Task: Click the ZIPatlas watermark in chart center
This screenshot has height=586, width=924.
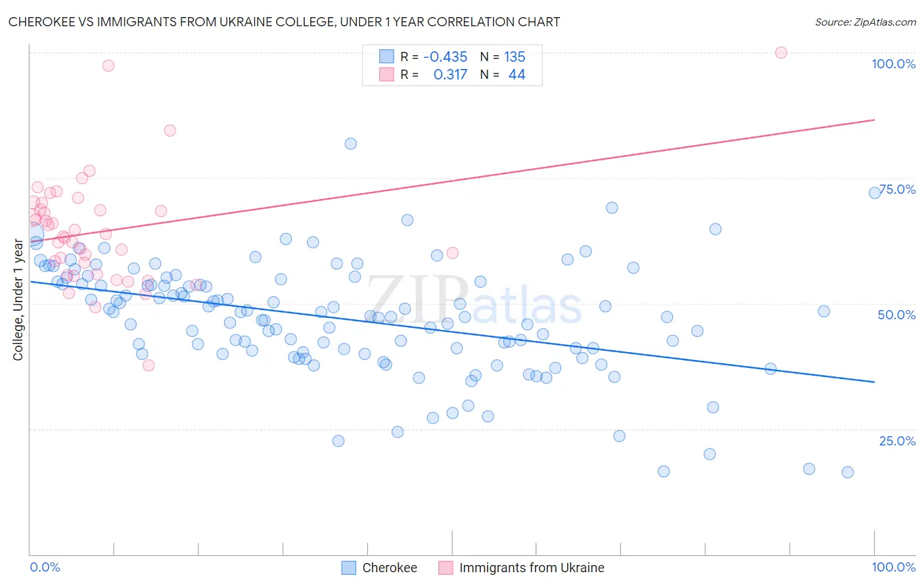Action: click(474, 300)
